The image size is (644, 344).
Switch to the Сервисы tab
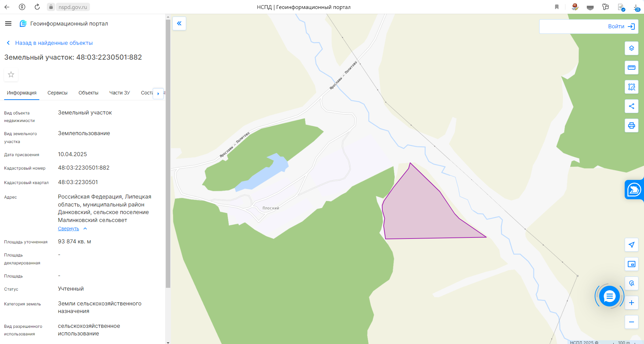pos(58,93)
